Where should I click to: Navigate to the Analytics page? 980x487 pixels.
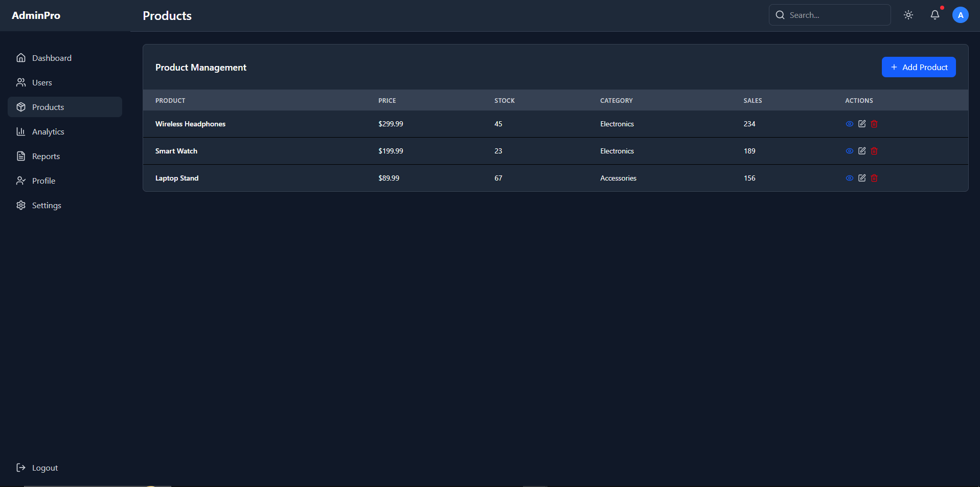48,131
